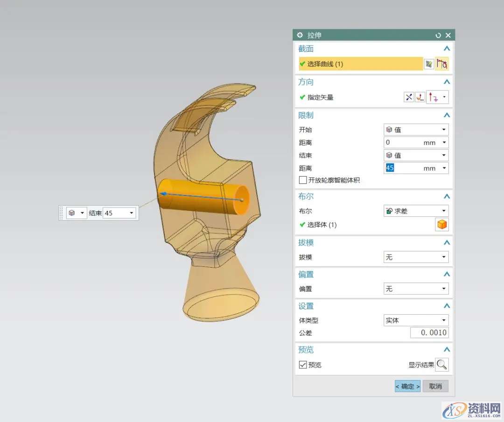
Task: Click the sketch section icon beside 选择曲线
Action: [429, 64]
